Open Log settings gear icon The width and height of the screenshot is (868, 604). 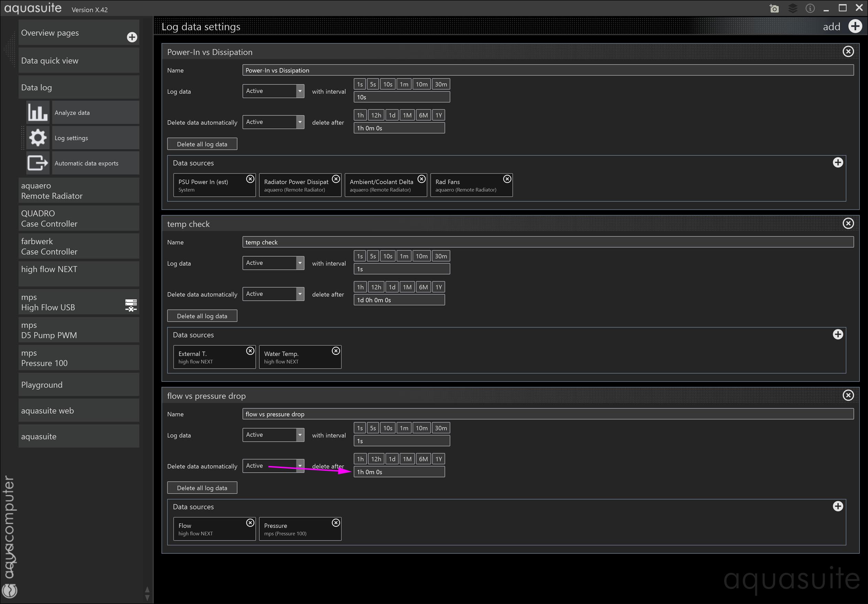[x=38, y=138]
